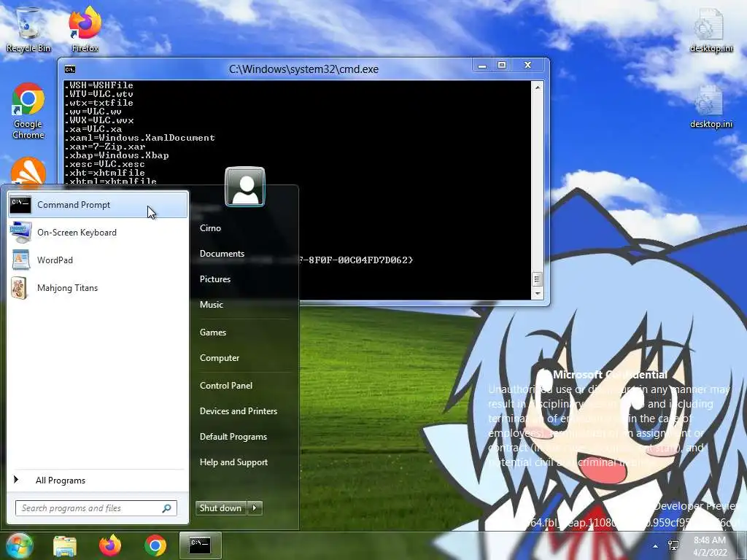The image size is (747, 560).
Task: Maximize the cmd.exe window
Action: [502, 65]
